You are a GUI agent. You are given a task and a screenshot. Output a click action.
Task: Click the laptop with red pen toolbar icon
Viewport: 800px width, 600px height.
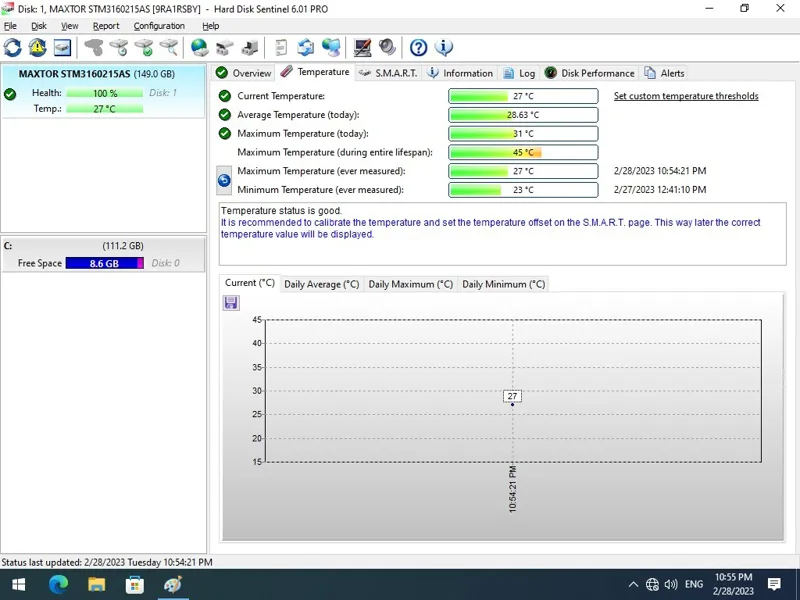click(362, 47)
